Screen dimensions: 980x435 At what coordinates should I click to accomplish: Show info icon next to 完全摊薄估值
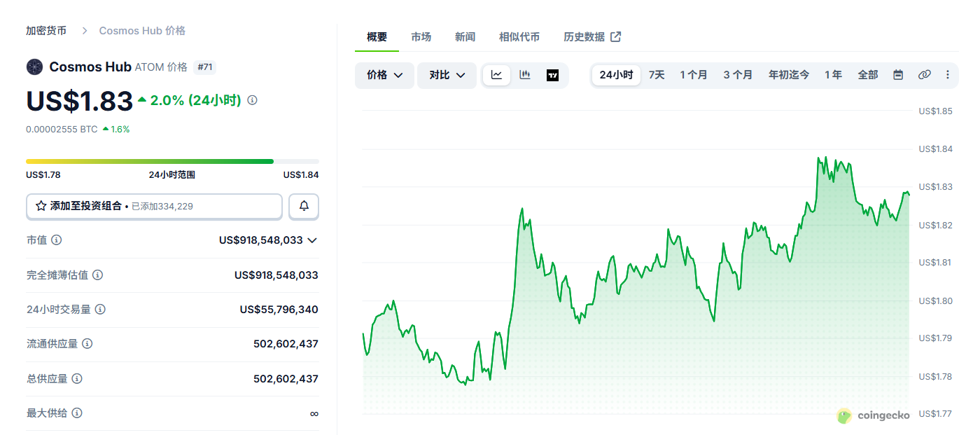98,275
